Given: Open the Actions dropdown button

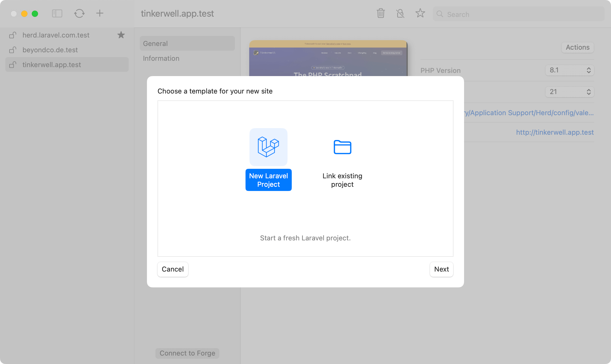Looking at the screenshot, I should point(577,47).
